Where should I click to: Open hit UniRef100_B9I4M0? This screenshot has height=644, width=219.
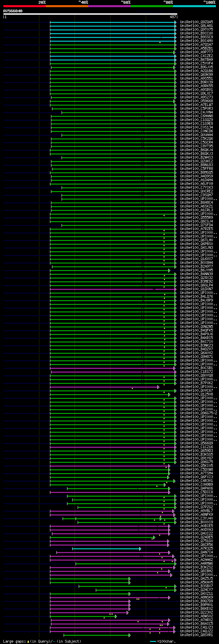196,41
